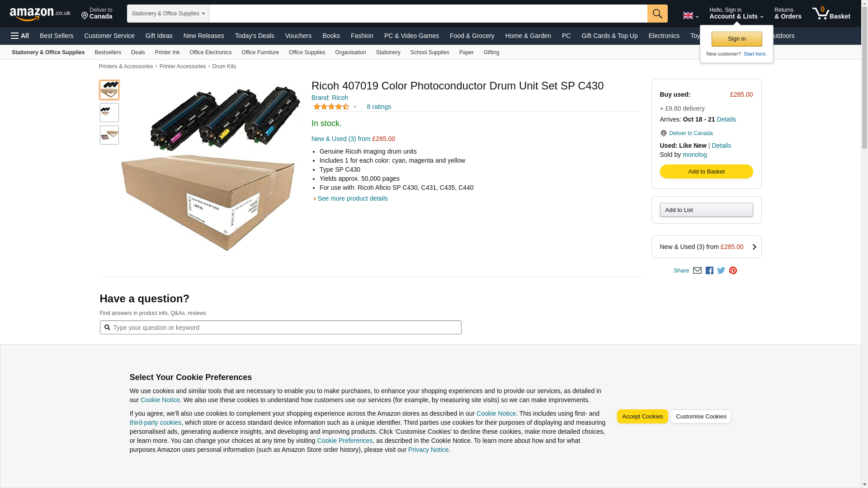Share on Pinterest icon
The height and width of the screenshot is (488, 868).
tap(733, 271)
